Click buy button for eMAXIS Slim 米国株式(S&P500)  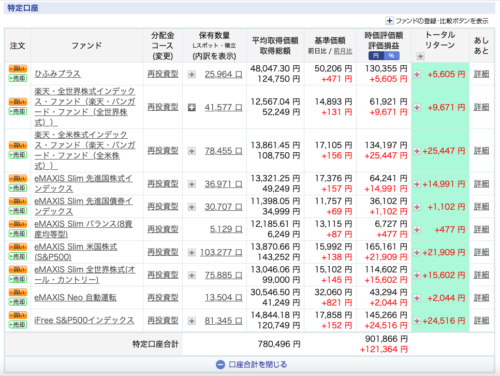pyautogui.click(x=18, y=247)
